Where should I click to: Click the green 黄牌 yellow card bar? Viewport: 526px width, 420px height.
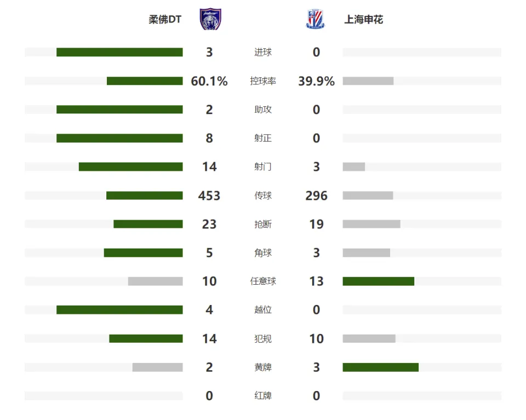click(381, 367)
